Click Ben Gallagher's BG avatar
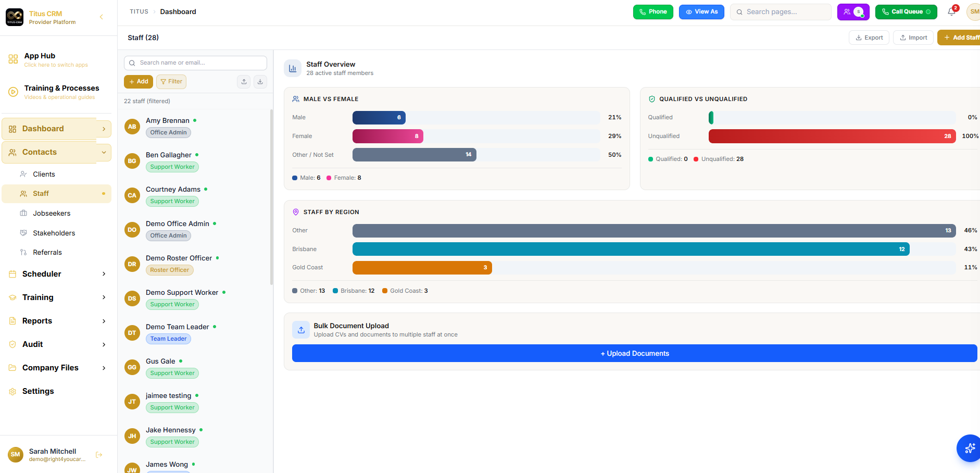 point(132,161)
